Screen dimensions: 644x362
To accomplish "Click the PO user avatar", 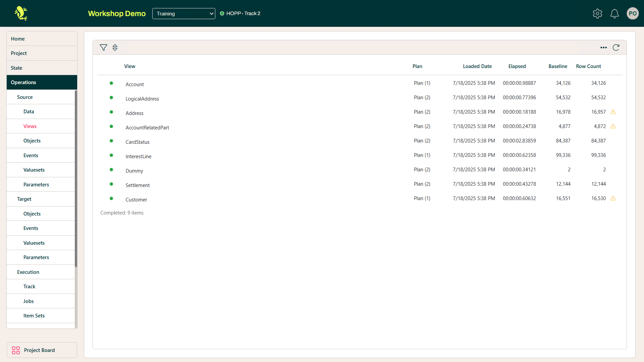I will click(632, 13).
